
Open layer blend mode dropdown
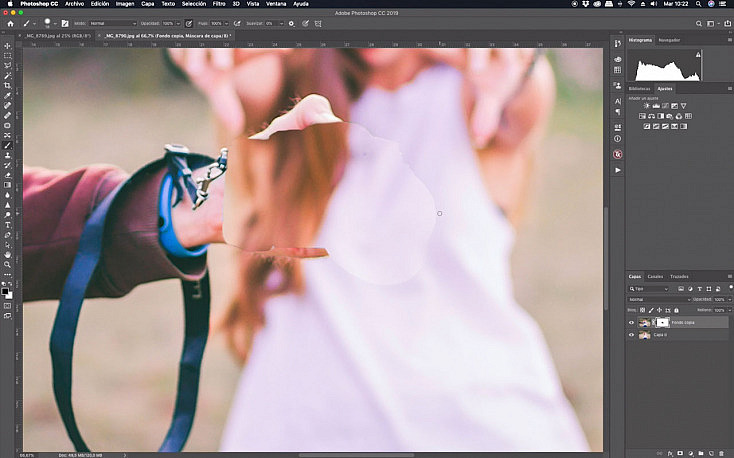(x=659, y=299)
